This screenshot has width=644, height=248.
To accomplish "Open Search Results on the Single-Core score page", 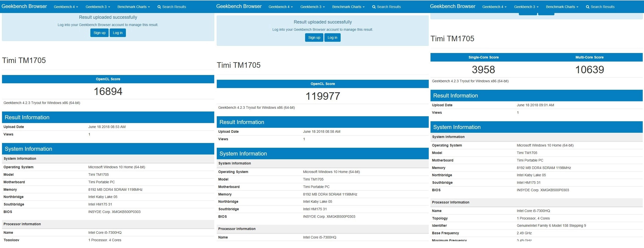I will (x=600, y=7).
